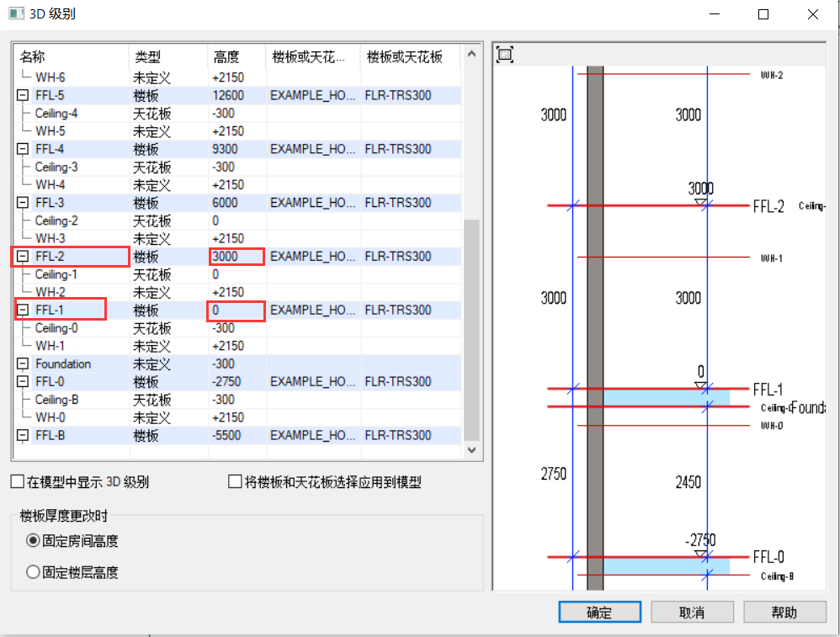Close the 3D 级别 dialog
The height and width of the screenshot is (637, 840).
(x=813, y=14)
